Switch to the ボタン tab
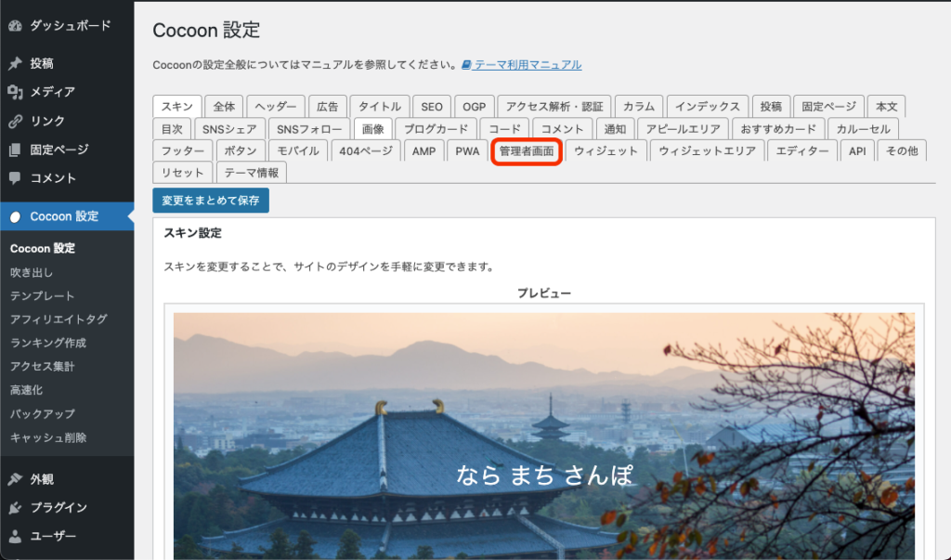This screenshot has height=560, width=951. (241, 151)
